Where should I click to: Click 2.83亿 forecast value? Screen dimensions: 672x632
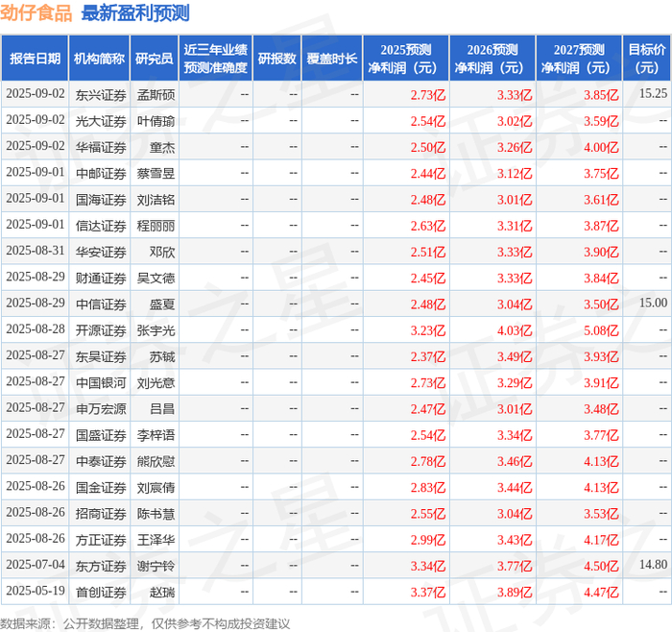[x=428, y=487]
